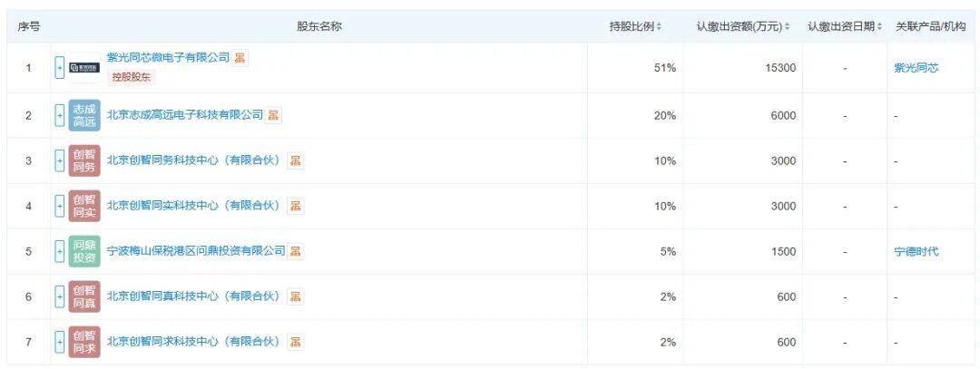This screenshot has height=369, width=980.
Task: Click the 创智同务 red logo badge
Action: coord(84,160)
